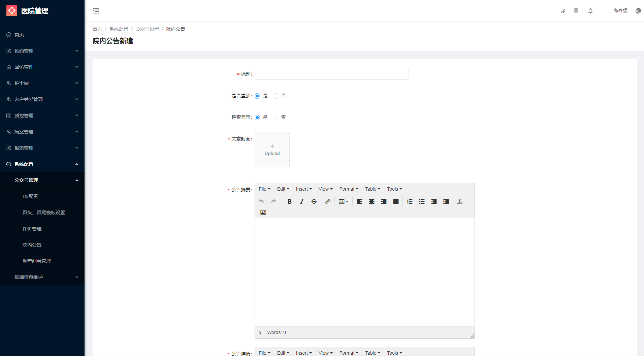
Task: Open the apps grid icon in the top bar
Action: (x=576, y=11)
